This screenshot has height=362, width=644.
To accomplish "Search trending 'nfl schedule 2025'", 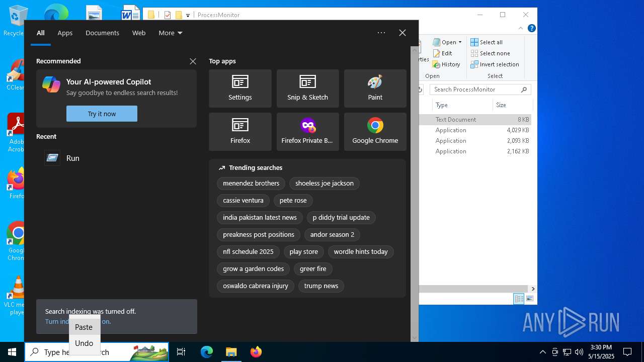I will [248, 251].
